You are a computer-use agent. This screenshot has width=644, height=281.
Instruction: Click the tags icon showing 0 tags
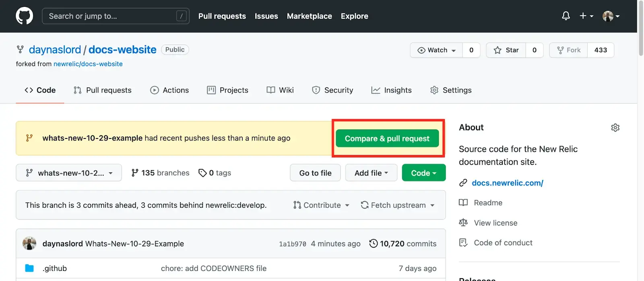point(202,173)
